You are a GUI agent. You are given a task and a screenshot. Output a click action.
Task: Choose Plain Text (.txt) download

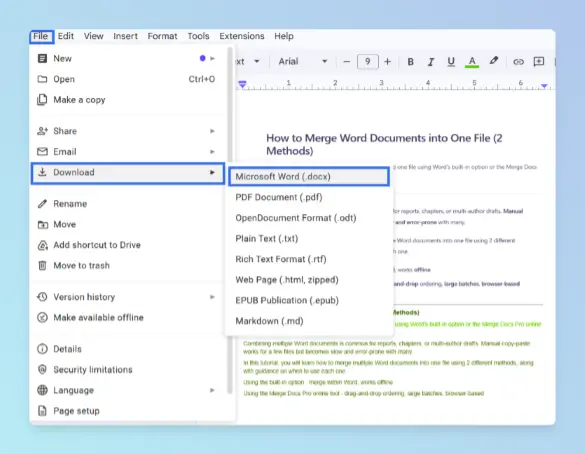309,238
